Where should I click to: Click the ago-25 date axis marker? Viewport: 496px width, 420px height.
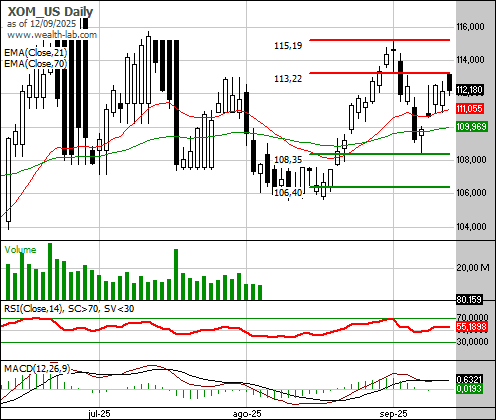coord(247,414)
